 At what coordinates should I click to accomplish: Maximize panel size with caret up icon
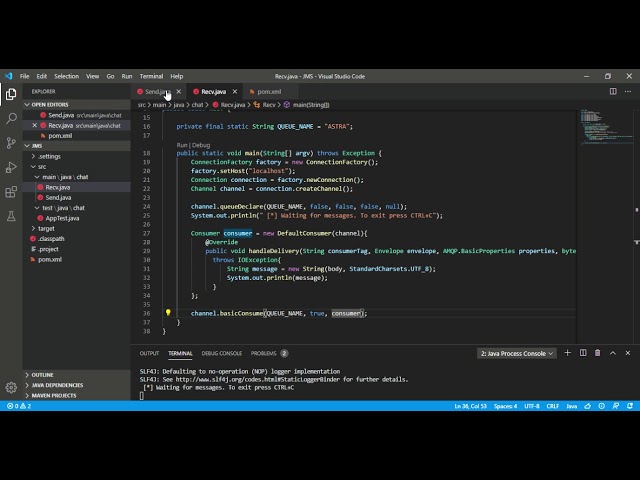pyautogui.click(x=613, y=353)
